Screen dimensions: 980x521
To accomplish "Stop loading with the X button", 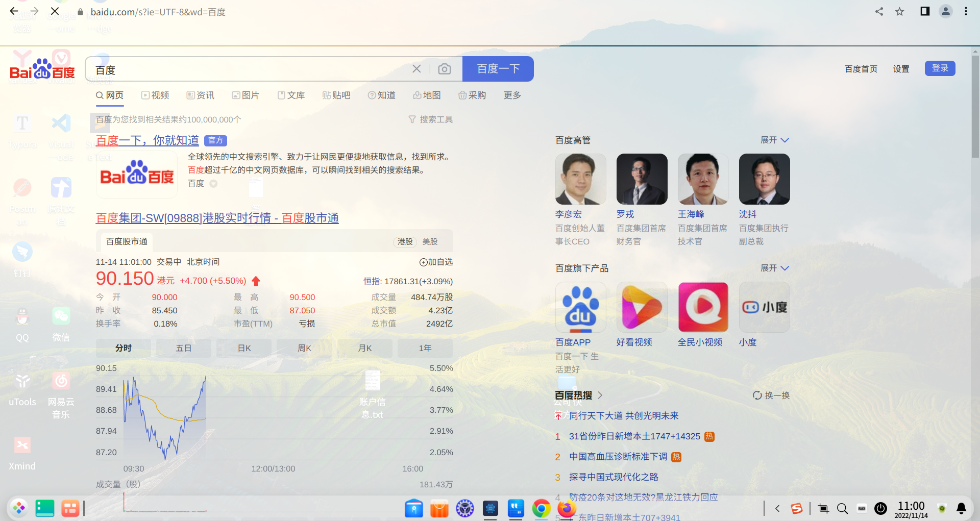I will pos(55,11).
